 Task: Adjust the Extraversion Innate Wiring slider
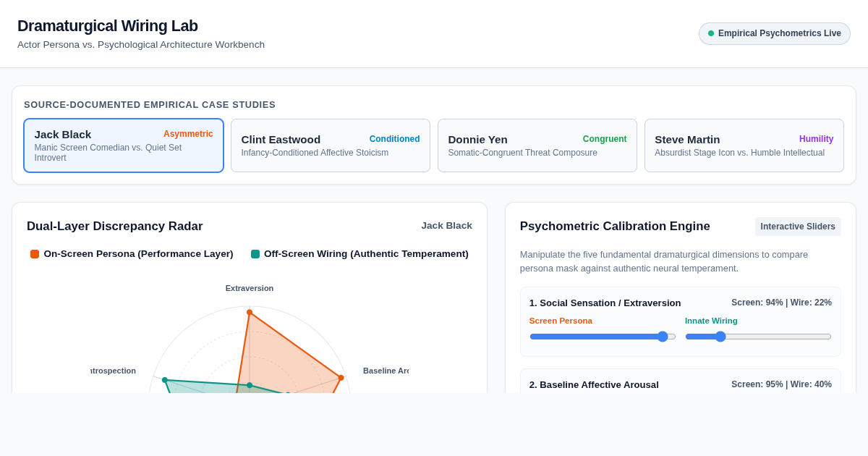point(758,337)
